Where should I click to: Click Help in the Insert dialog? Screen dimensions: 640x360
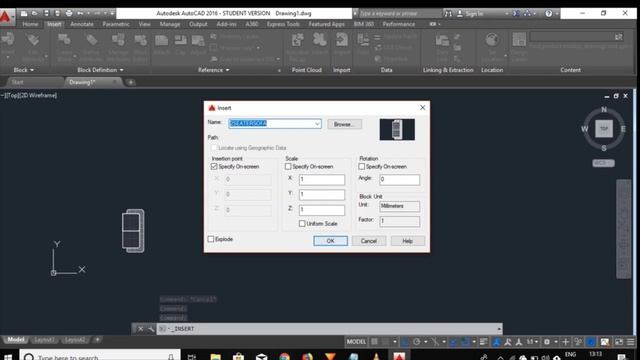pos(407,241)
